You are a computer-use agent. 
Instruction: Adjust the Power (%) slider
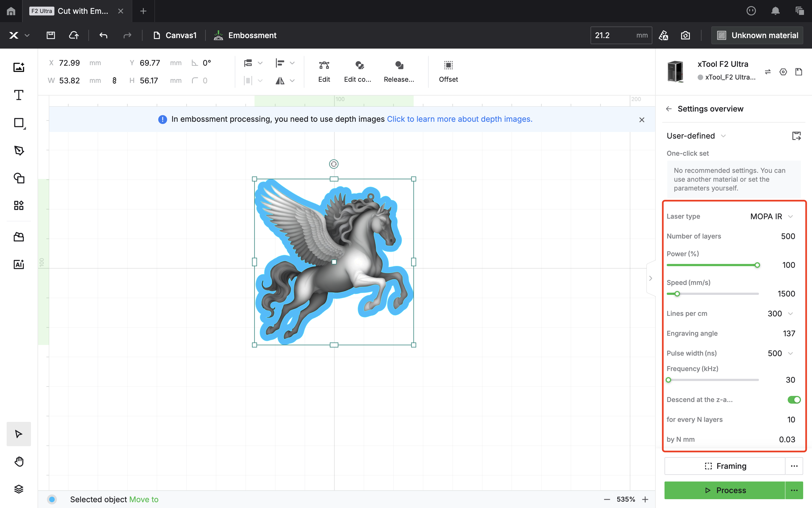tap(713, 265)
